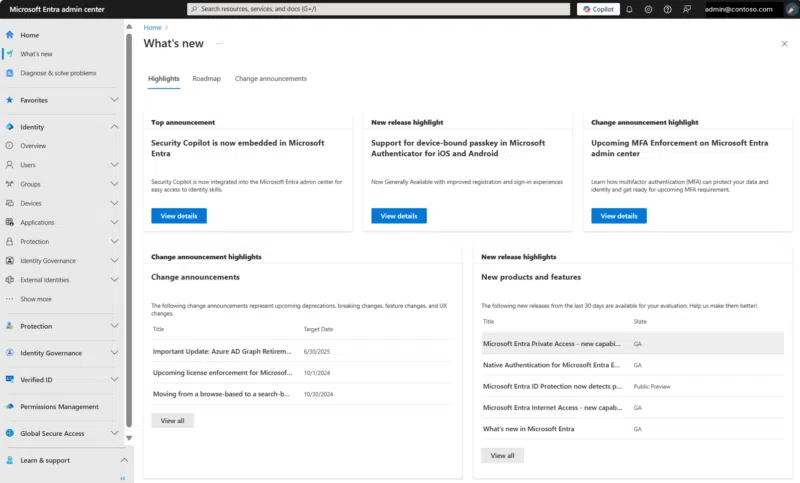The image size is (800, 483).
Task: Click the Show more ellipsis icon
Action: 10,299
